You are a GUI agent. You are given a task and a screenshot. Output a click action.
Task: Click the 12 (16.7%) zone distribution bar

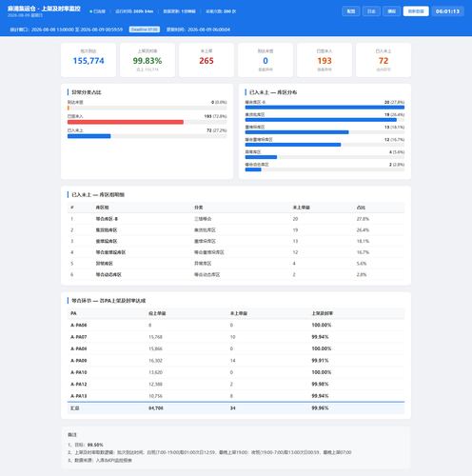pyautogui.click(x=293, y=145)
